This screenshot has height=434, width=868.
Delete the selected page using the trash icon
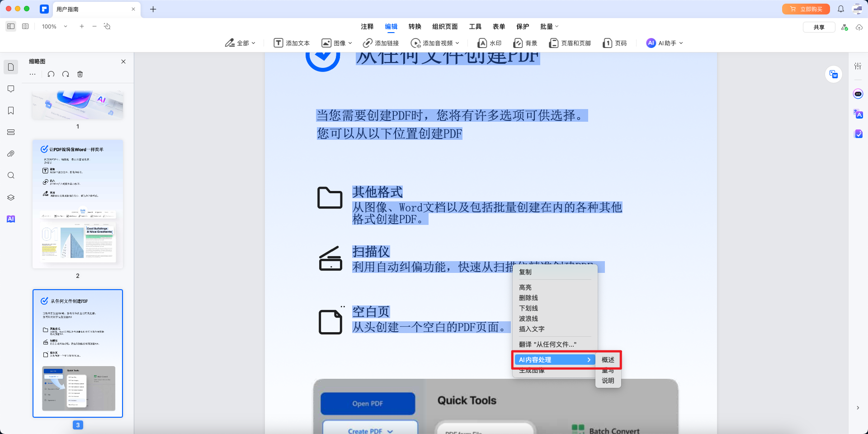click(x=80, y=74)
